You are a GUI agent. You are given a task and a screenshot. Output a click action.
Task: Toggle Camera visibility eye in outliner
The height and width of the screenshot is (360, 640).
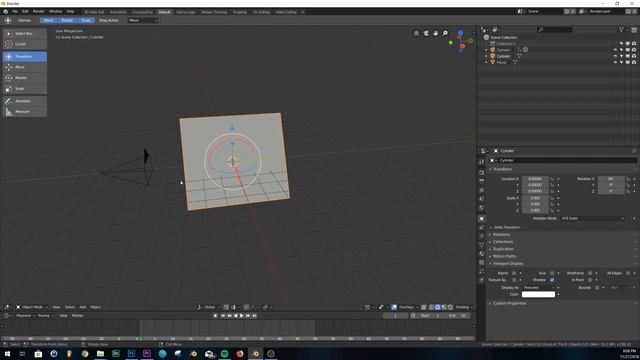tap(615, 50)
